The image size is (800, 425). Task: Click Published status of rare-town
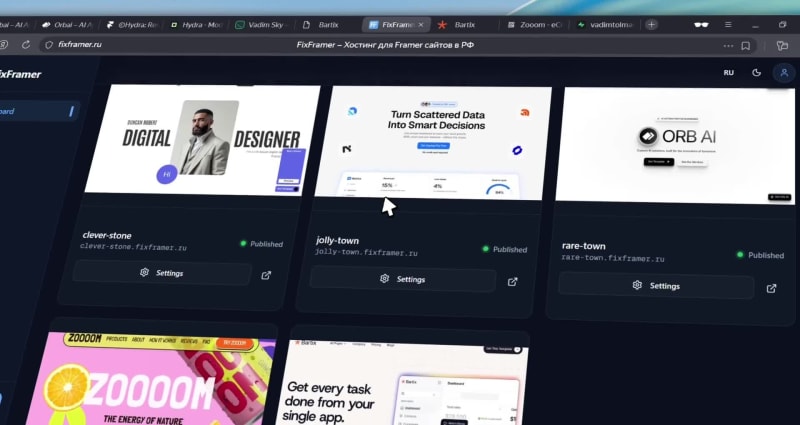point(760,255)
